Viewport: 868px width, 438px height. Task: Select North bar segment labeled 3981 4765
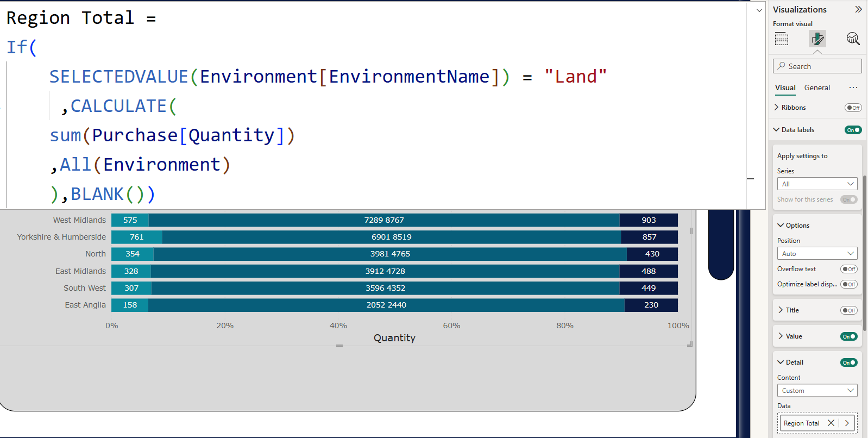click(390, 254)
